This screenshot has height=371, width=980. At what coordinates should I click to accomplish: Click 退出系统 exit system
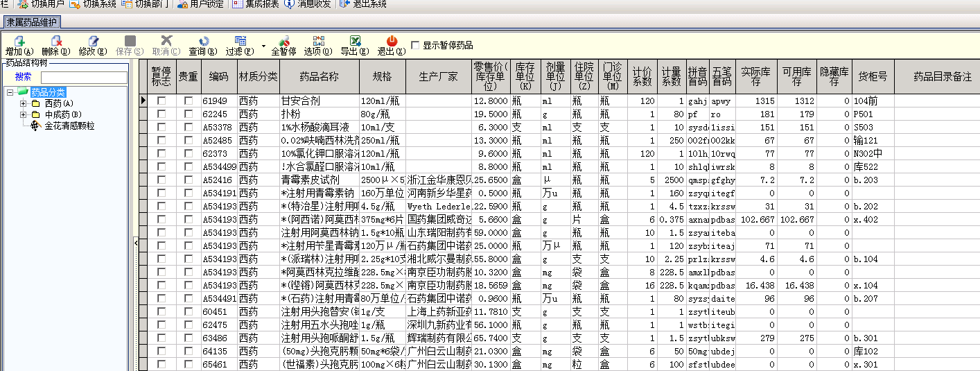point(363,4)
